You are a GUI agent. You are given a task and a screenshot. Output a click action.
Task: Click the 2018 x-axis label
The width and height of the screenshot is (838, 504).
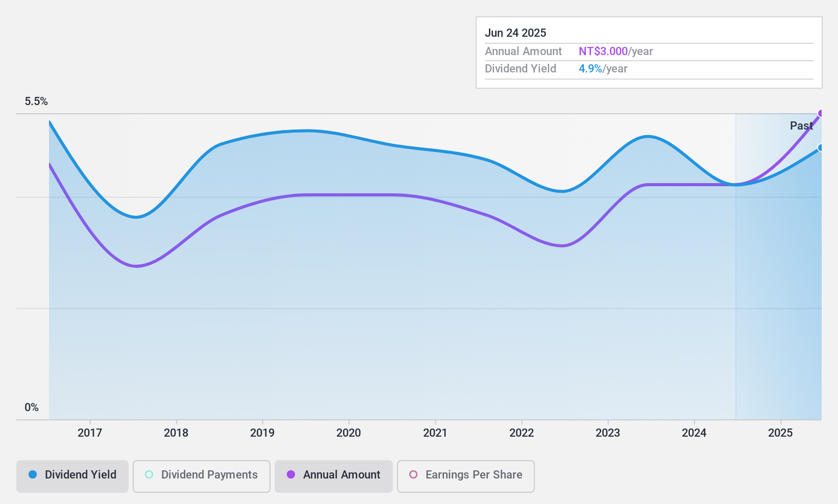pyautogui.click(x=176, y=433)
